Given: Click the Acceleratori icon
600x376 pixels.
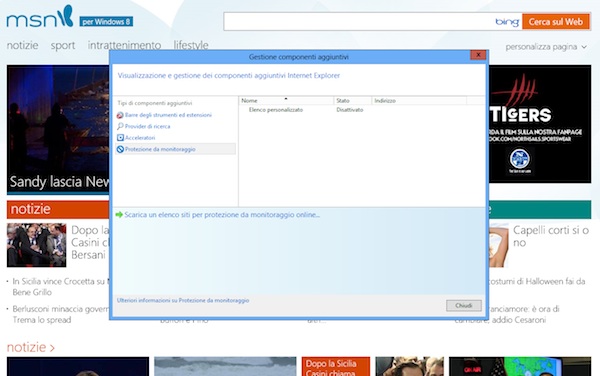Looking at the screenshot, I should 120,138.
